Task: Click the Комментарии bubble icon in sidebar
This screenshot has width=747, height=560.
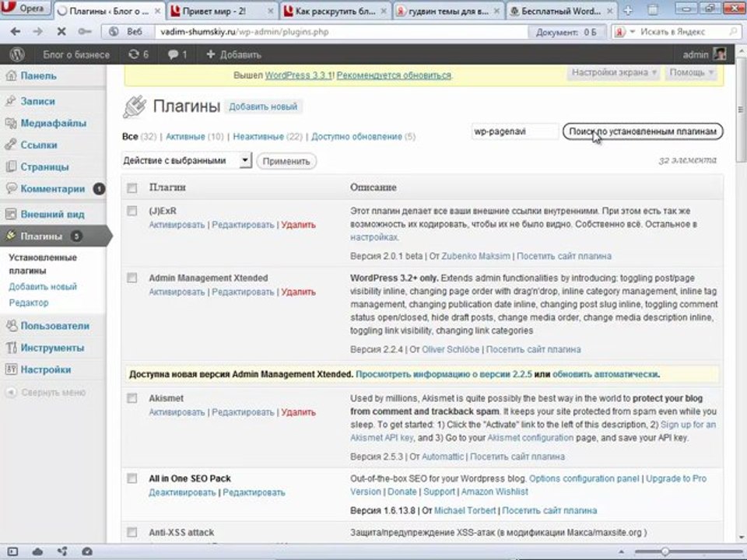Action: click(12, 188)
